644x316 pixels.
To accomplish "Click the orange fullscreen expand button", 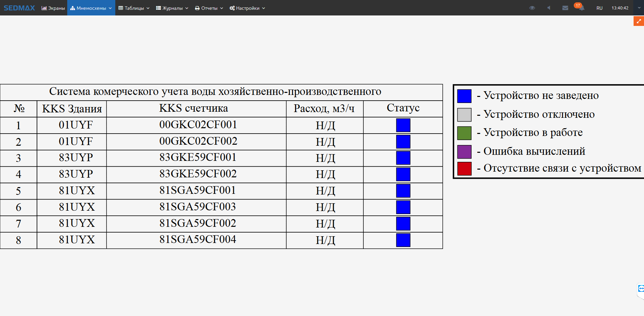I will pyautogui.click(x=639, y=21).
